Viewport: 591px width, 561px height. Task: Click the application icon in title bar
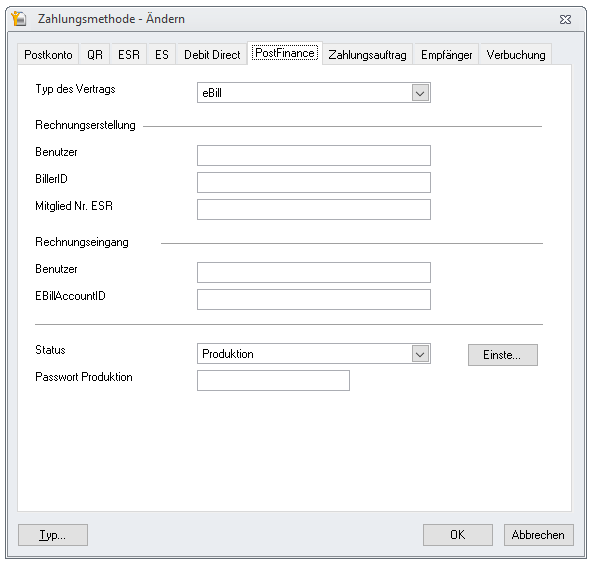(18, 18)
